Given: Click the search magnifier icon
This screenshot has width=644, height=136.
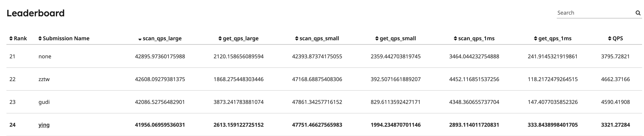Looking at the screenshot, I should [638, 13].
